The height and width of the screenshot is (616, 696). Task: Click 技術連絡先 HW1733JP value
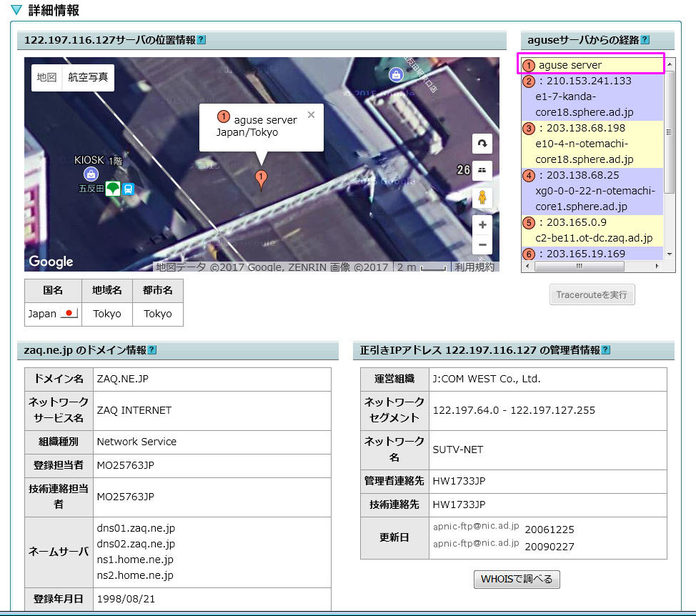click(x=459, y=505)
